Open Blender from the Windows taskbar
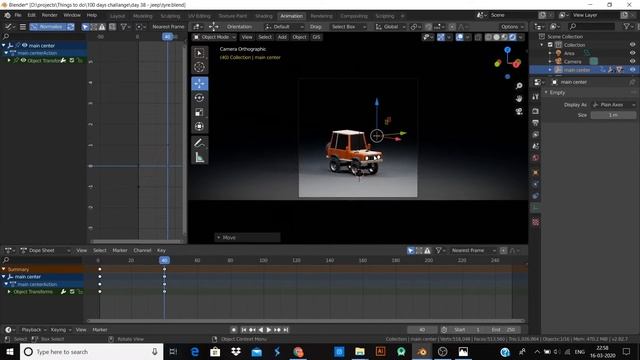 422,351
